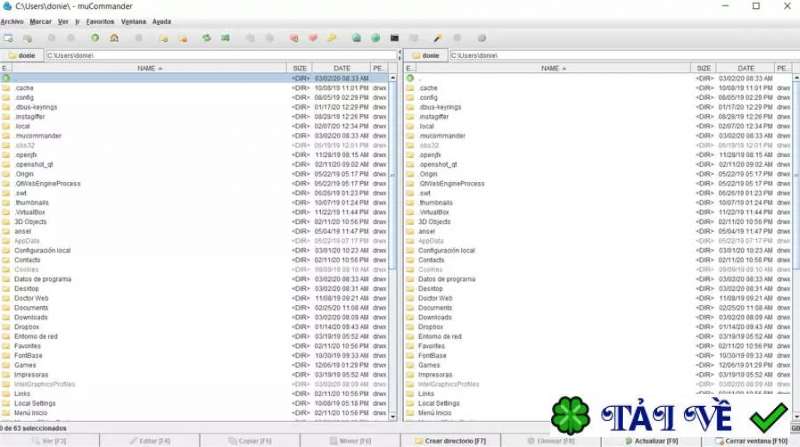Image resolution: width=800 pixels, height=447 pixels.
Task: Open the left pane donie drive dropdown
Action: pos(22,55)
